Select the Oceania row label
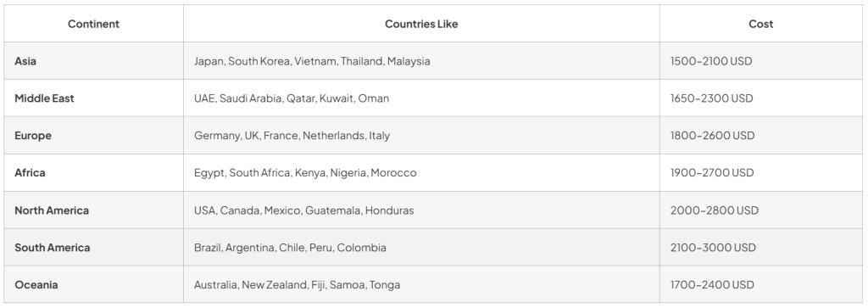868x308 pixels. point(36,285)
